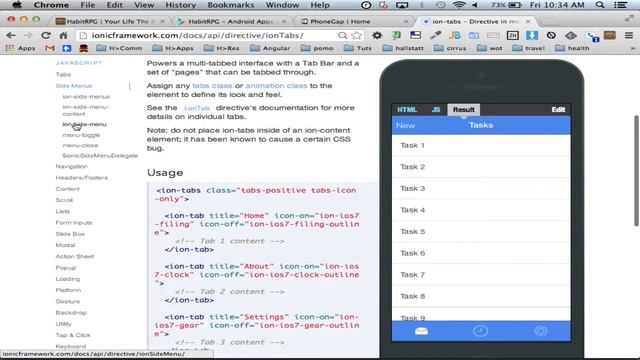Tap the gear tab icon in phone demo
The image size is (640, 360).
[540, 331]
